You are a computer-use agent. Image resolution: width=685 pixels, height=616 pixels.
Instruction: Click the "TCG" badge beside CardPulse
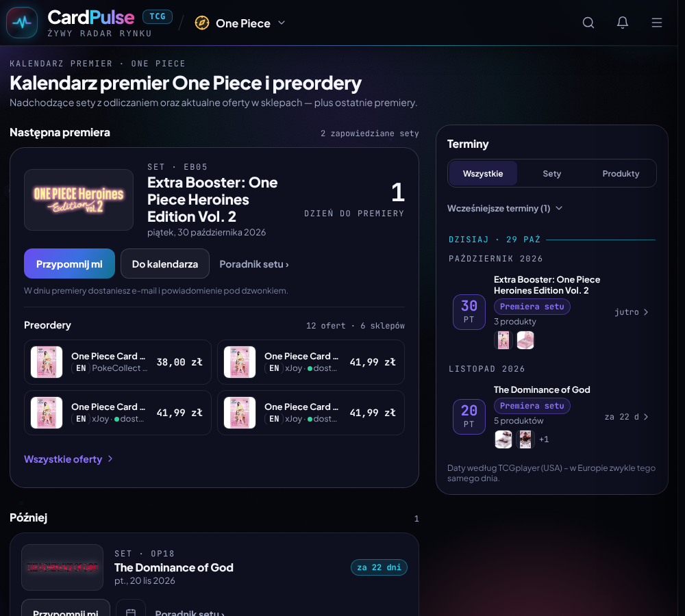tap(158, 16)
